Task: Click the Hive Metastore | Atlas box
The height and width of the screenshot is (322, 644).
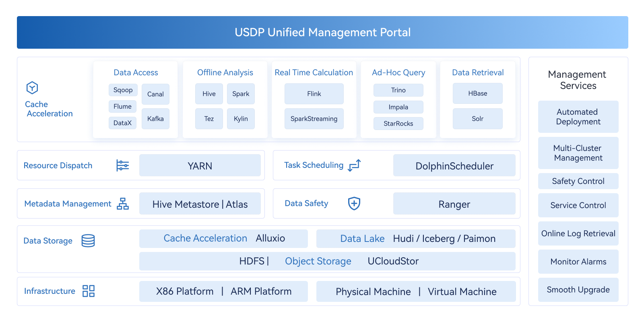Action: (x=200, y=204)
